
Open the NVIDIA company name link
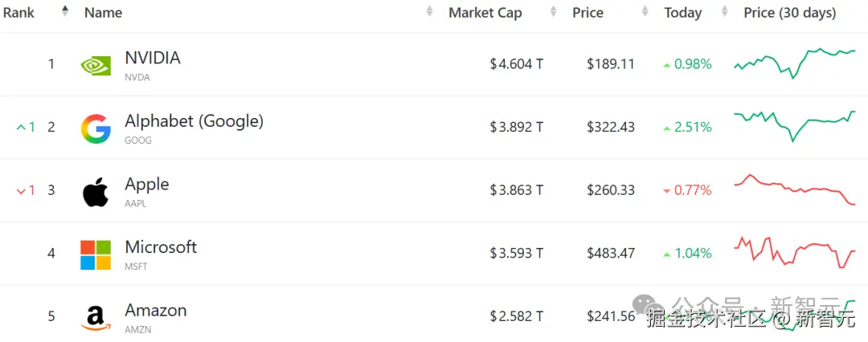pos(153,58)
